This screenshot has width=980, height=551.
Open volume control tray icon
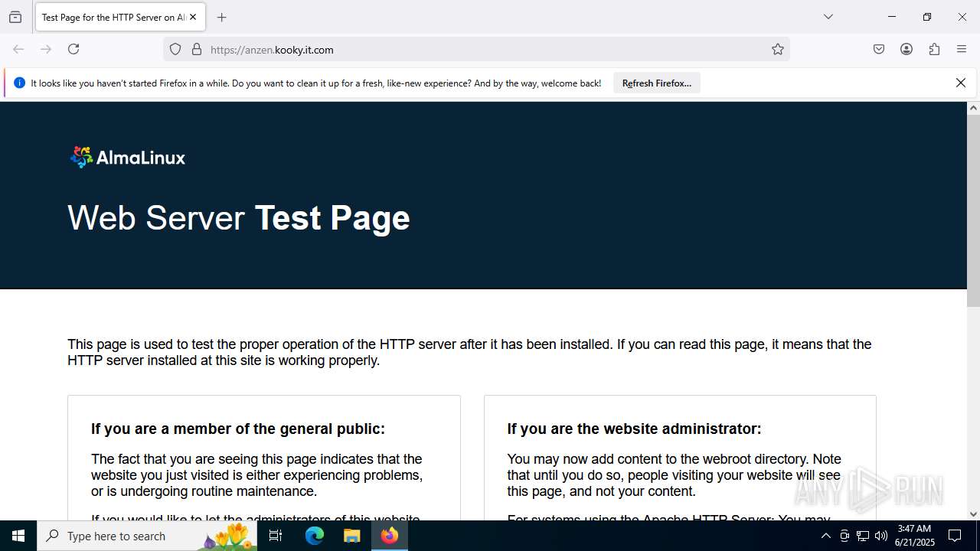[x=881, y=536]
